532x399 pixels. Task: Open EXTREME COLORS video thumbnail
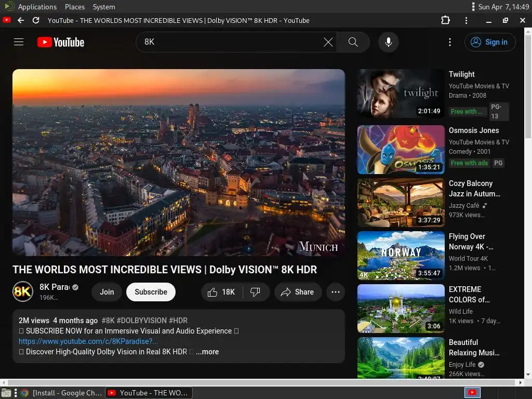pyautogui.click(x=401, y=309)
